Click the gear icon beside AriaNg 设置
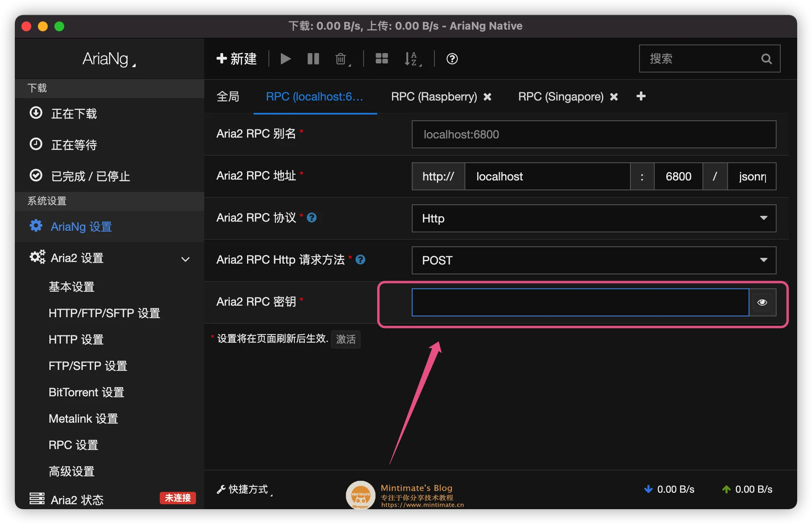Image resolution: width=812 pixels, height=524 pixels. (x=36, y=225)
